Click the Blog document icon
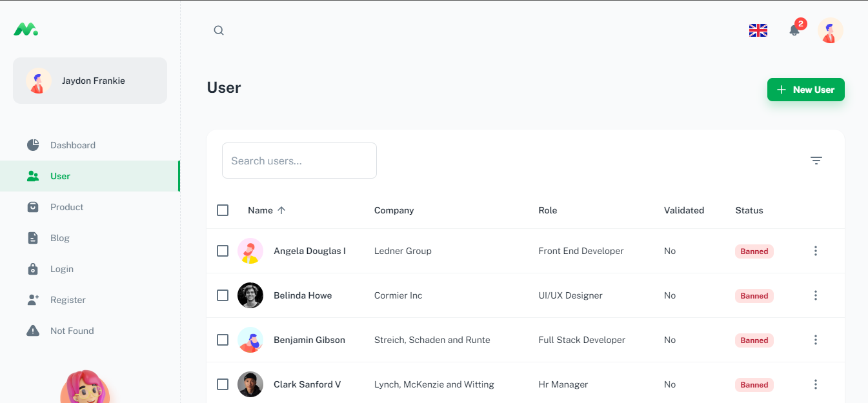Screen dimensions: 868x403 point(33,238)
